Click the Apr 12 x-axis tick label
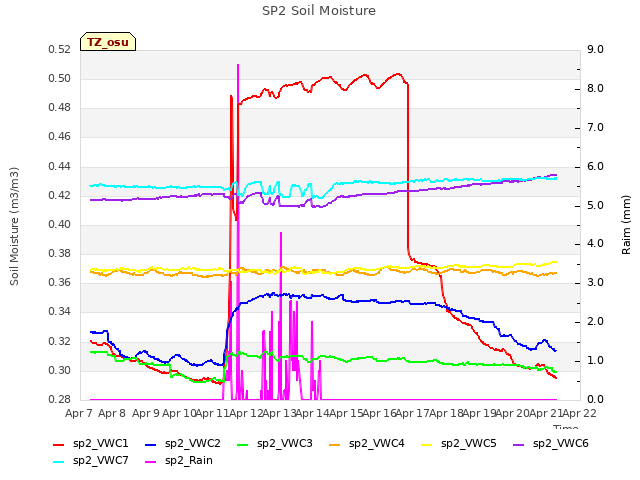The image size is (640, 480). tap(246, 413)
